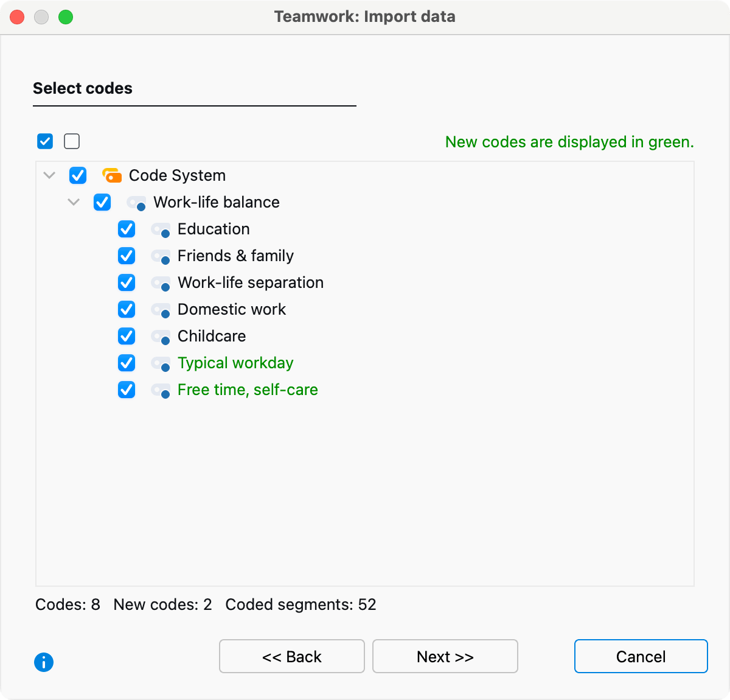Click the Friends & family code icon
Screen dimensions: 730x700
161,256
